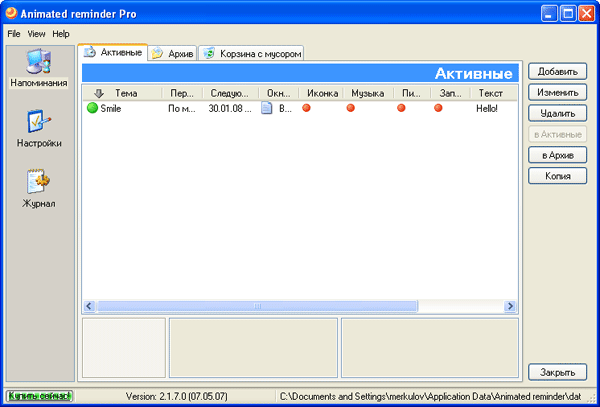Viewport: 600px width, 407px height.
Task: Click the Animated reminder Pro title bar icon
Action: click(x=12, y=13)
